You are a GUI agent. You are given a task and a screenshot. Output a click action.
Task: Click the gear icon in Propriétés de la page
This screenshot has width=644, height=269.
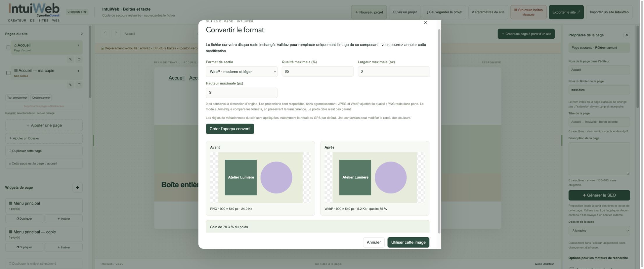click(x=627, y=35)
